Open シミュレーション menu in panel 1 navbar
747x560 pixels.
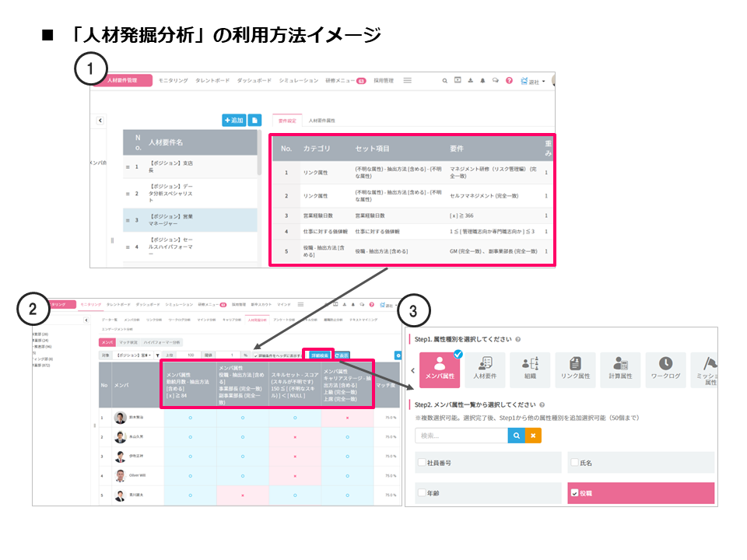click(x=299, y=80)
